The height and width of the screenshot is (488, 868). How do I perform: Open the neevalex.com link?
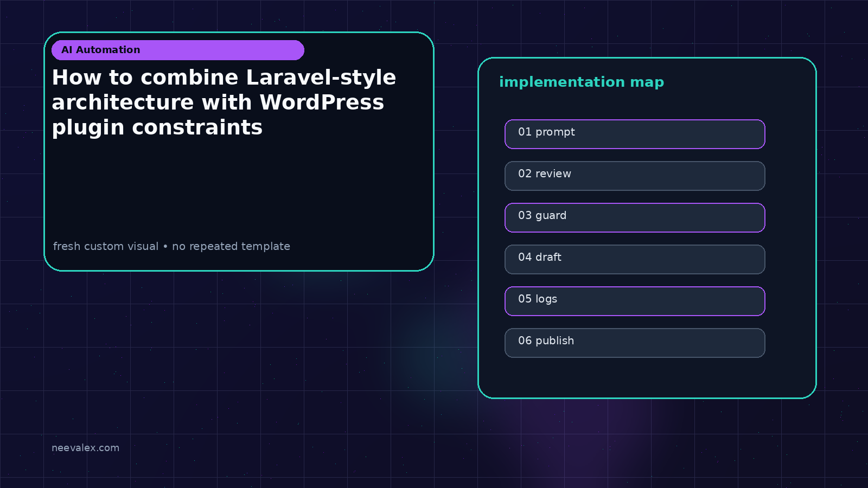[85, 448]
